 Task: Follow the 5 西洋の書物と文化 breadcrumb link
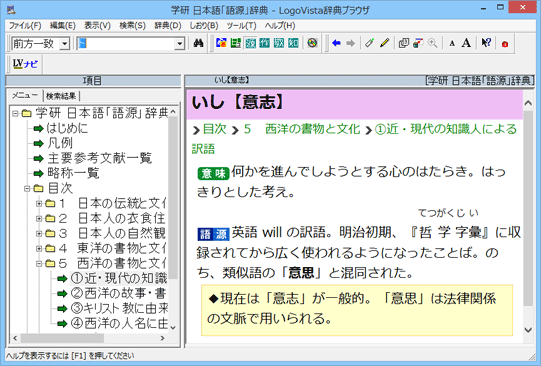[x=302, y=129]
